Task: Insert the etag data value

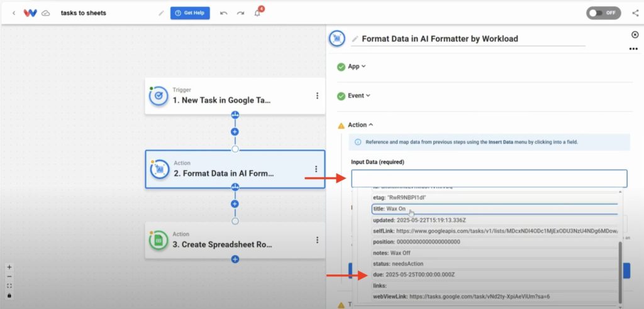Action: 494,197
